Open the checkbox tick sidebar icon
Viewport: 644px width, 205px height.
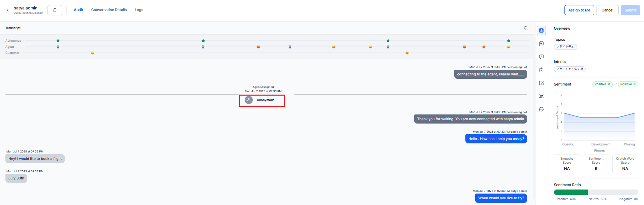(x=541, y=83)
